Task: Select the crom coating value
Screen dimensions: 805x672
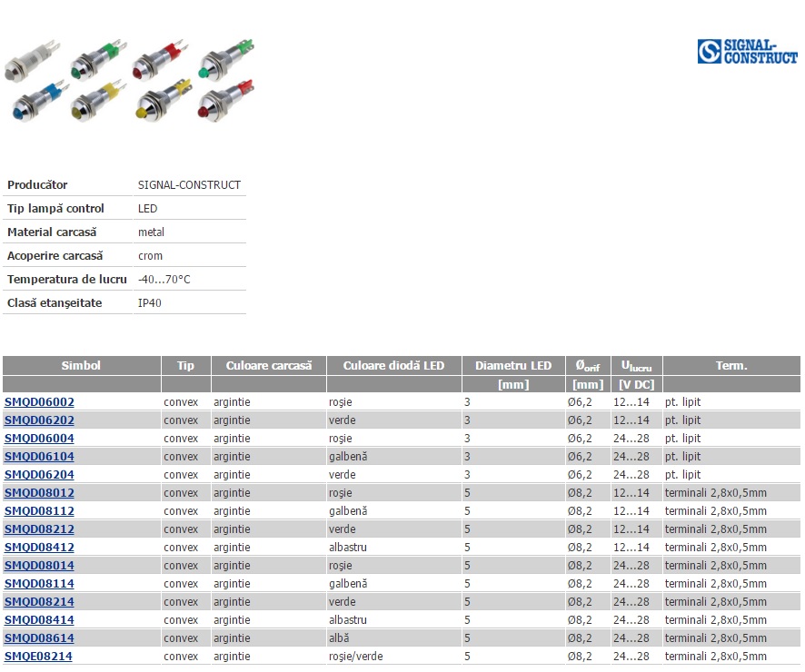Action: tap(151, 256)
